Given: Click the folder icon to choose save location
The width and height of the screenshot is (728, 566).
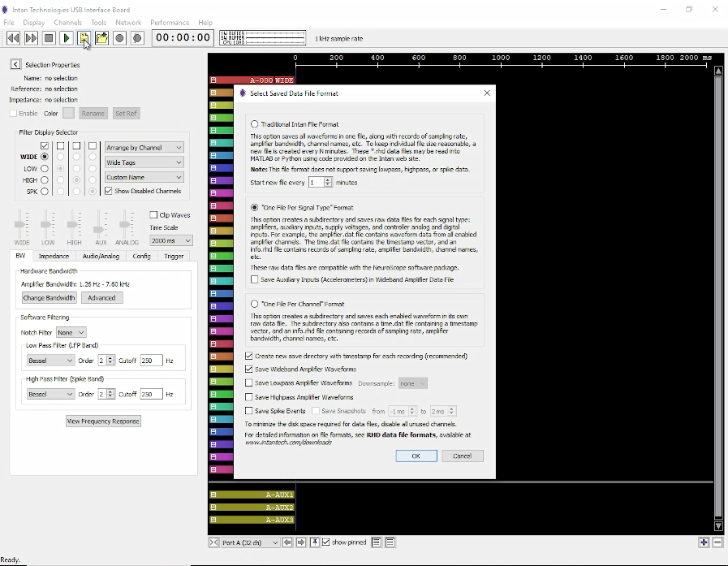Looking at the screenshot, I should tap(101, 38).
